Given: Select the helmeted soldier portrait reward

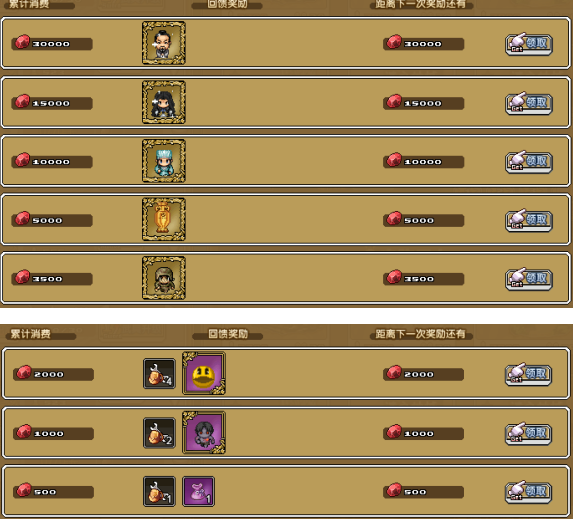Looking at the screenshot, I should [164, 278].
